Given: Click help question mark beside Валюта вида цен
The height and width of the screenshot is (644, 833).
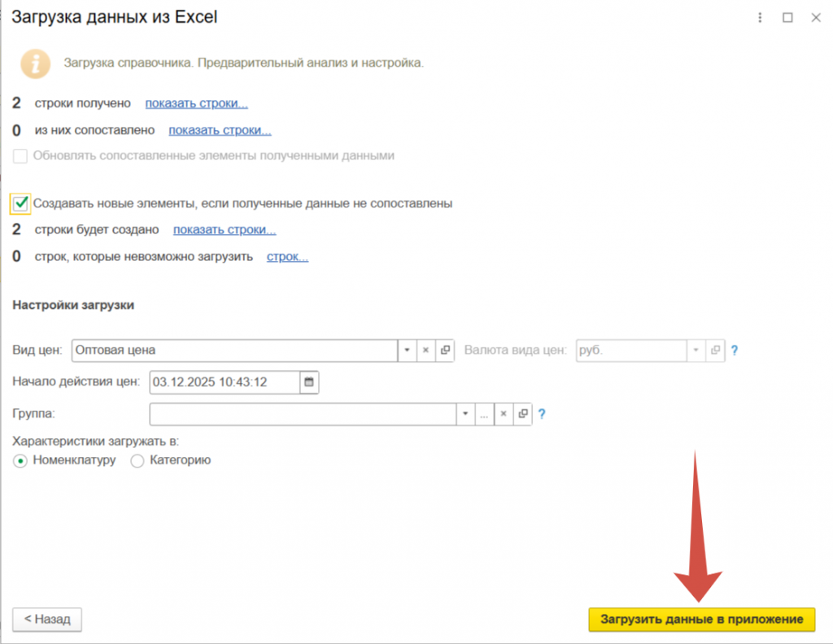Looking at the screenshot, I should [x=734, y=350].
